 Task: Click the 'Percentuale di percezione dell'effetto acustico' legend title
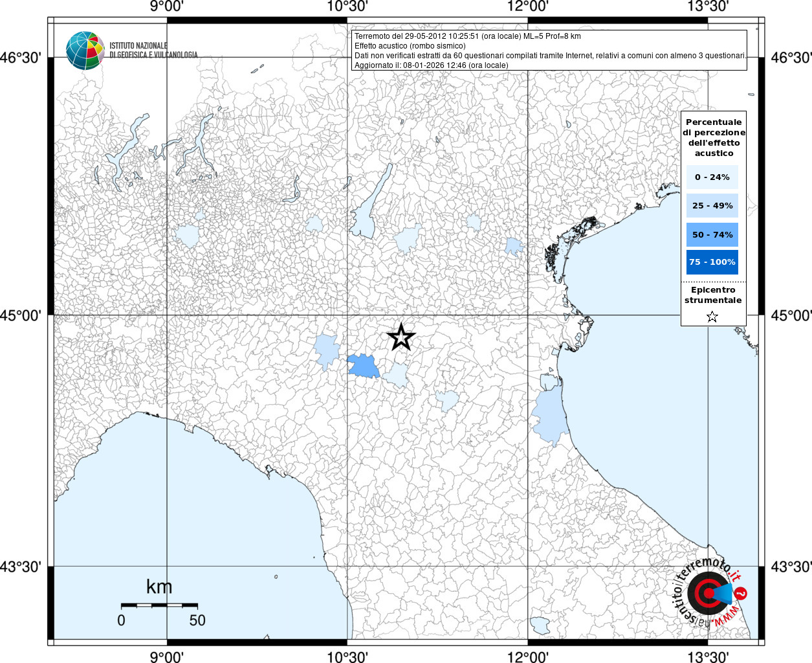[714, 138]
